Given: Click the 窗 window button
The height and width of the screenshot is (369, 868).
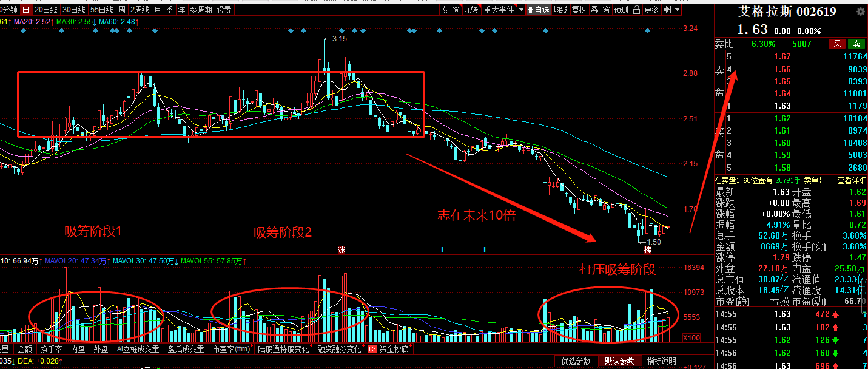Looking at the screenshot, I should (606, 10).
